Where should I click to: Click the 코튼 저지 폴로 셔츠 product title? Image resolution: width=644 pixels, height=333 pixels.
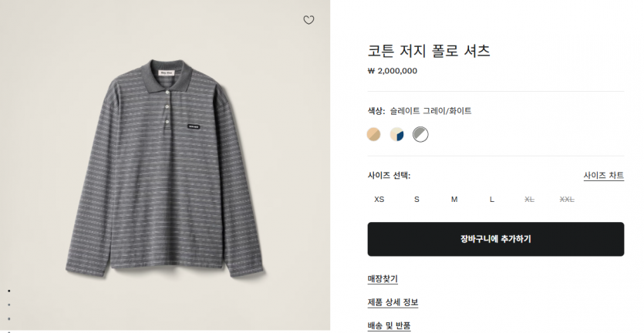(x=429, y=51)
